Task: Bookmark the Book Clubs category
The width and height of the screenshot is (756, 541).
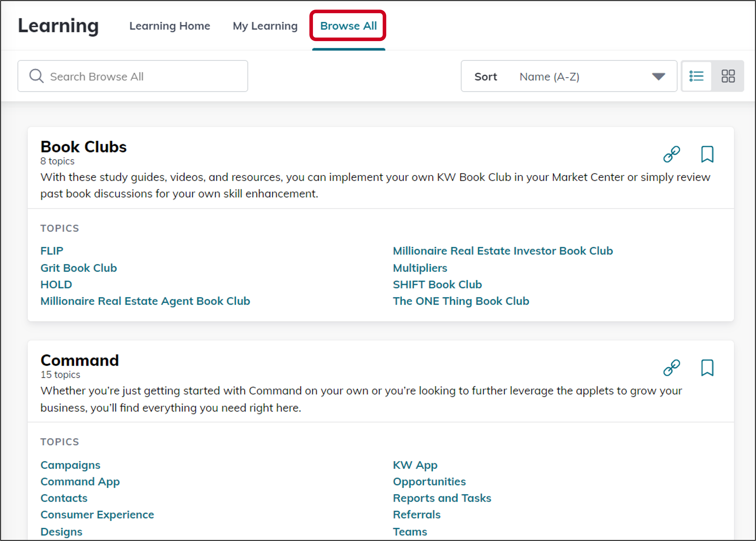Action: 707,154
